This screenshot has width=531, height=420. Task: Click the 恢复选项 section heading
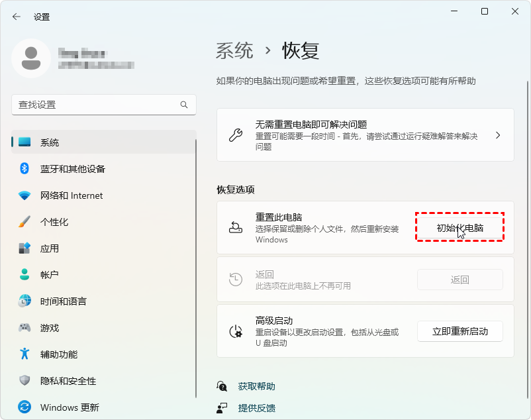(236, 189)
